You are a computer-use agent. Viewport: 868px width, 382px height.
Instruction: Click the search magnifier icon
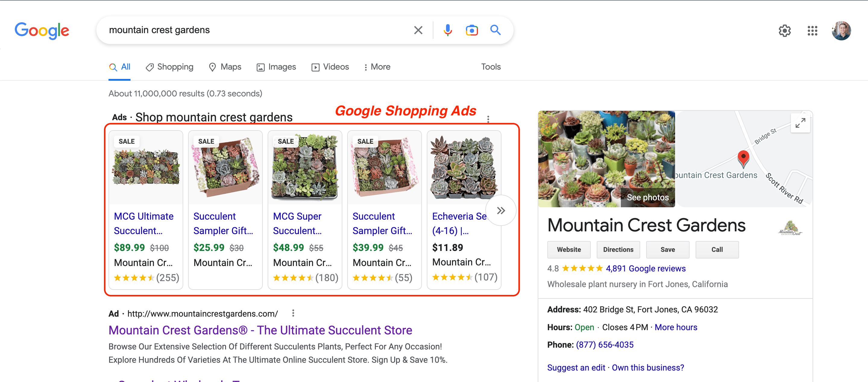pyautogui.click(x=495, y=30)
